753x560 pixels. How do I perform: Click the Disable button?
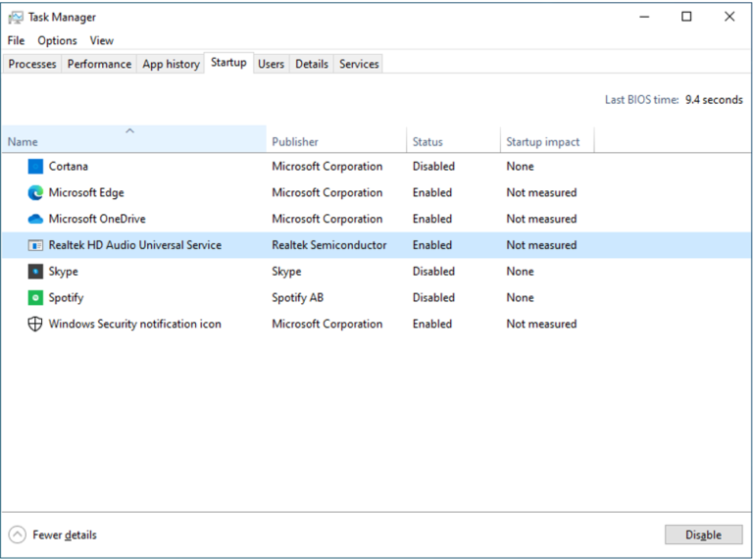point(704,535)
